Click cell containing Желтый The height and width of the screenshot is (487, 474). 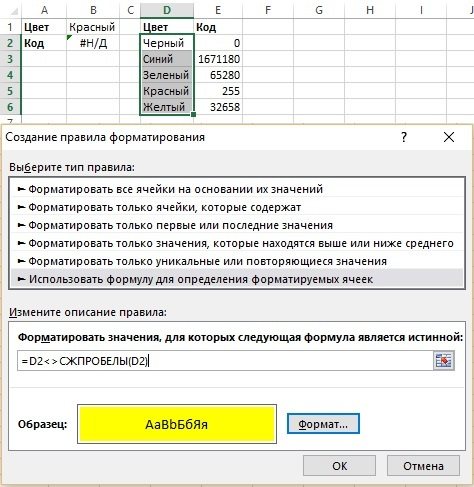pos(167,107)
